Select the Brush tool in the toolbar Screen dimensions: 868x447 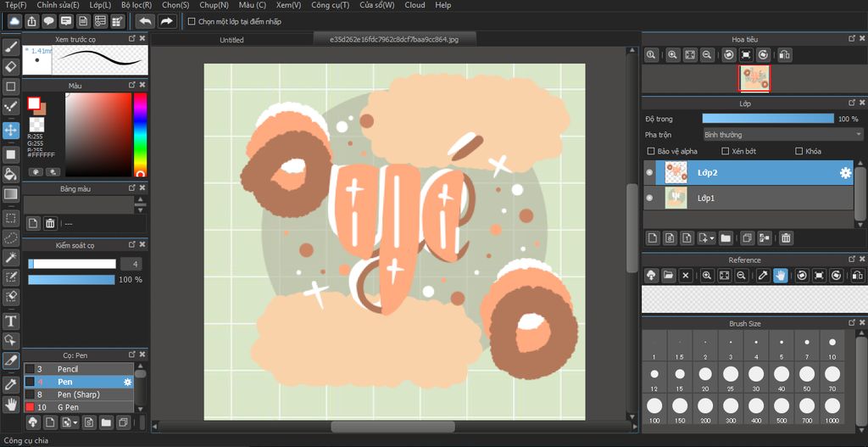tap(11, 47)
